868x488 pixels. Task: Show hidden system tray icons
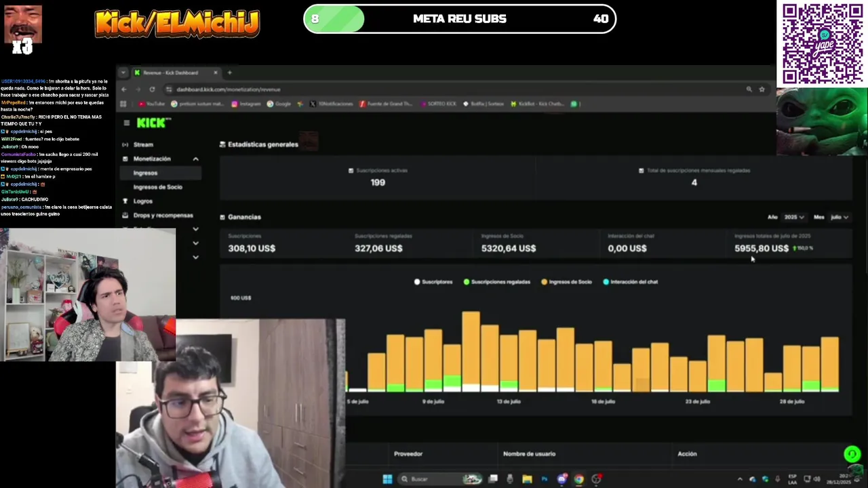click(x=740, y=479)
